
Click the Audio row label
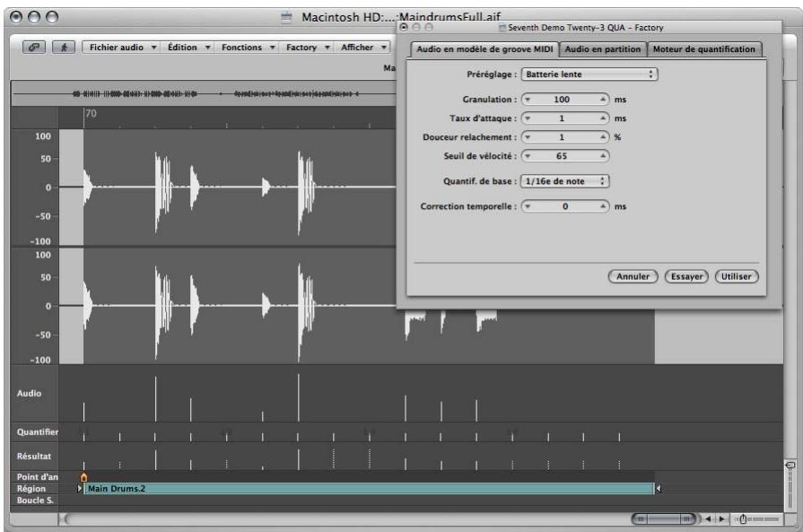tap(30, 393)
